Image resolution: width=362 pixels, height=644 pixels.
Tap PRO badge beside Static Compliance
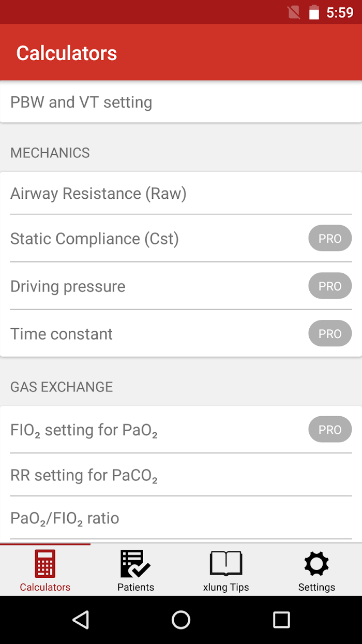pos(330,239)
